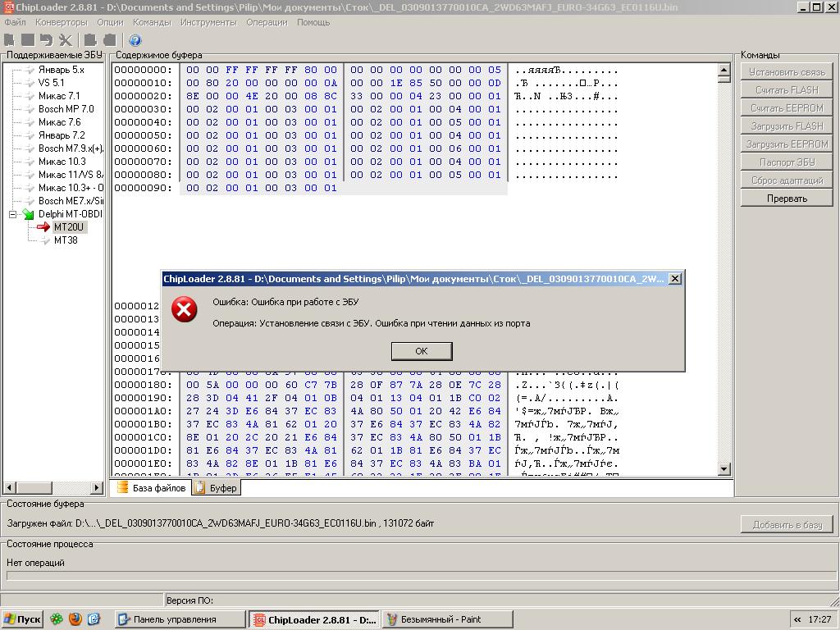The width and height of the screenshot is (840, 630).
Task: Click the crossed wrench tools toolbar icon
Action: coord(66,40)
